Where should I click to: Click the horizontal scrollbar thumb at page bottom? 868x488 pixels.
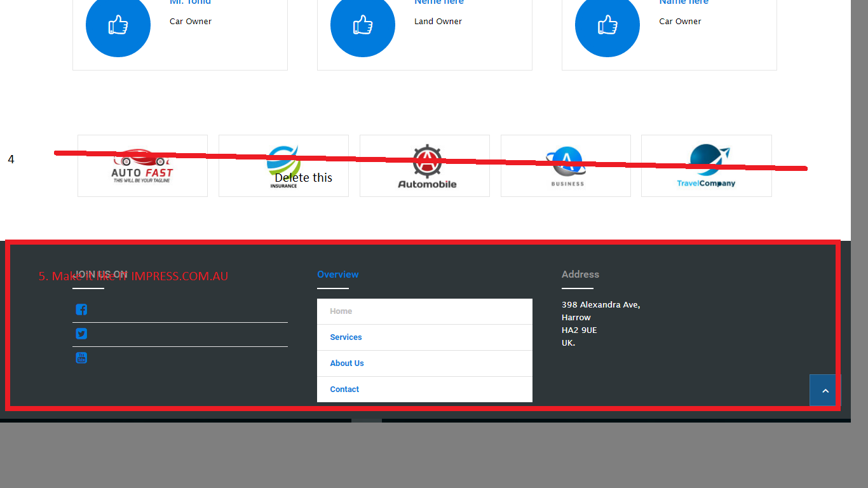coord(367,420)
